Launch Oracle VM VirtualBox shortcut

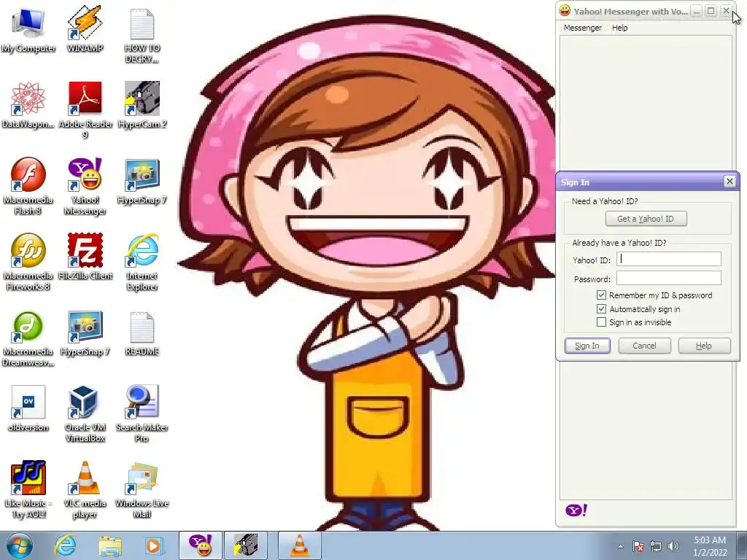(85, 414)
